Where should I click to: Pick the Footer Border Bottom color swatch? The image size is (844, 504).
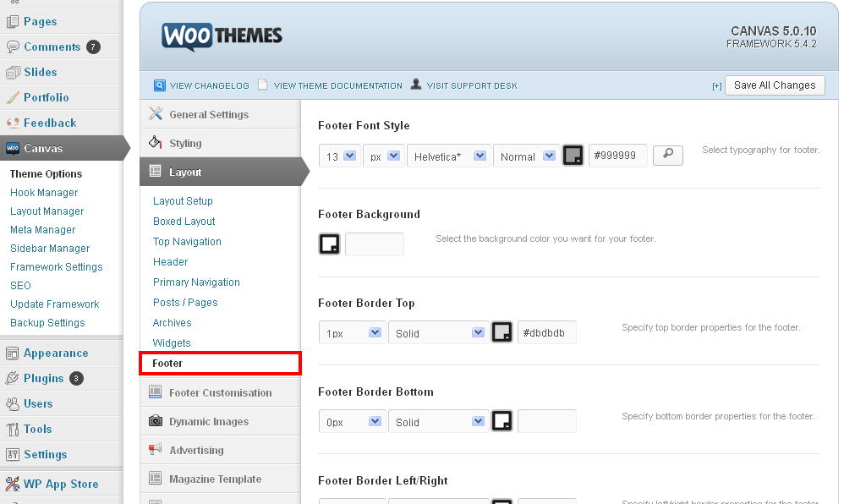pyautogui.click(x=502, y=421)
